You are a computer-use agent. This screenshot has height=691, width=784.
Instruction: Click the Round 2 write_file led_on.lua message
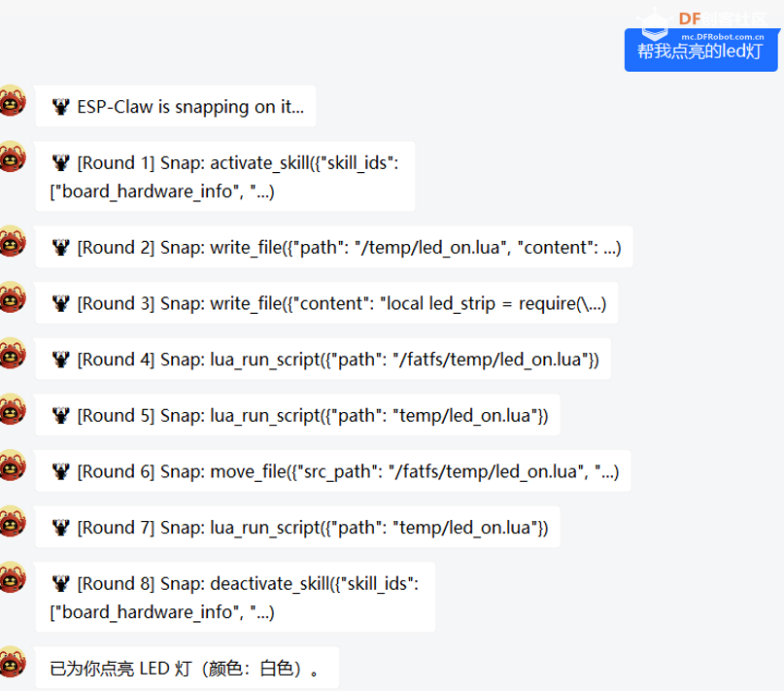point(335,248)
